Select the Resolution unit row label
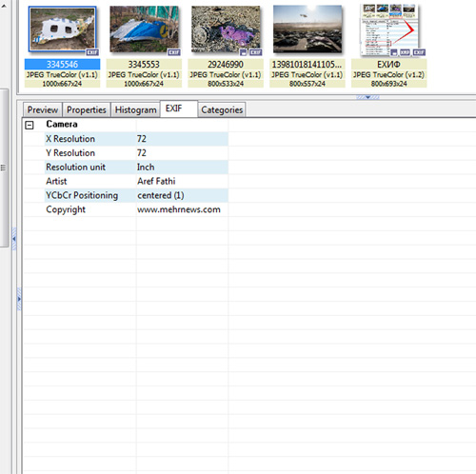476x474 pixels. tap(75, 168)
